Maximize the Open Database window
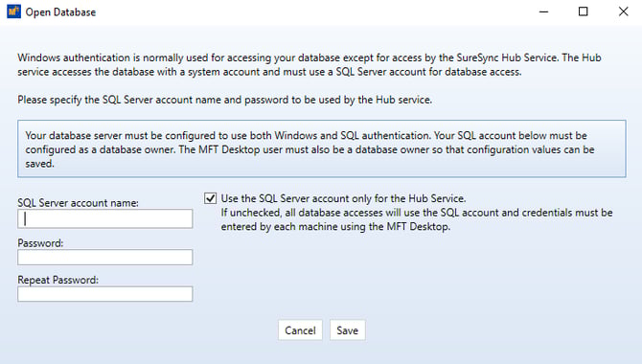Screen dimensions: 642x364 (x=583, y=11)
